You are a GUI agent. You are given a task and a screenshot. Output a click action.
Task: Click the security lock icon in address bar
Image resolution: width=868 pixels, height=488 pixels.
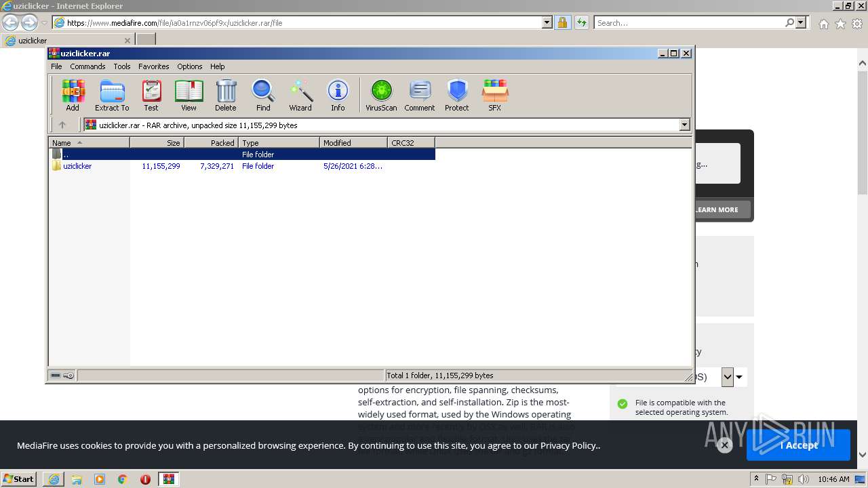click(562, 22)
